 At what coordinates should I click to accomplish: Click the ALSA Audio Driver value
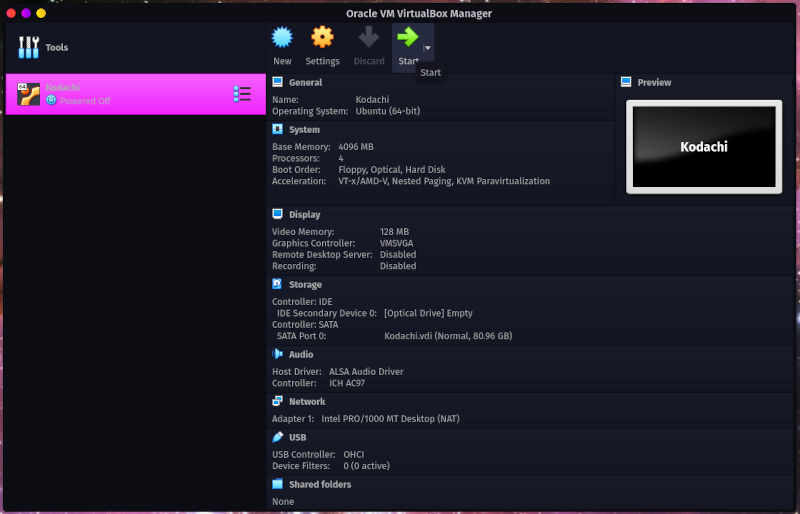[366, 371]
